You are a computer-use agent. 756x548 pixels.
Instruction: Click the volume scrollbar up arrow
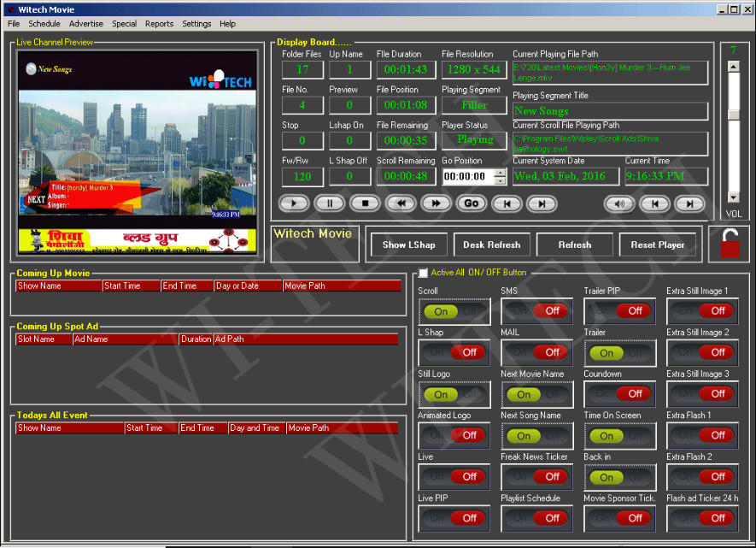[x=733, y=67]
